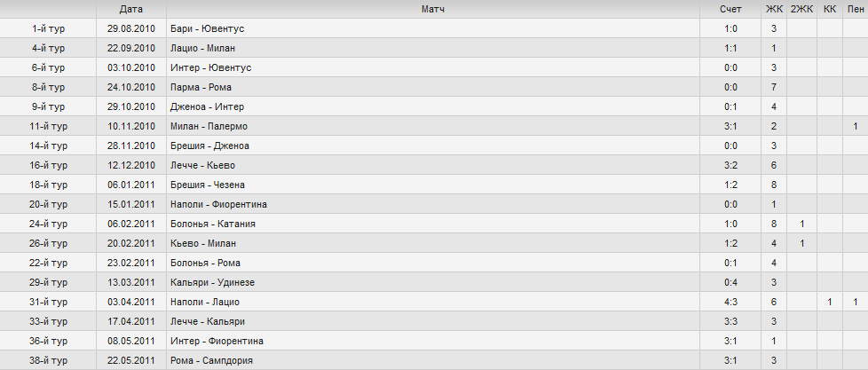This screenshot has width=868, height=370.
Task: Open the Лечче - Кьево match
Action: 204,165
